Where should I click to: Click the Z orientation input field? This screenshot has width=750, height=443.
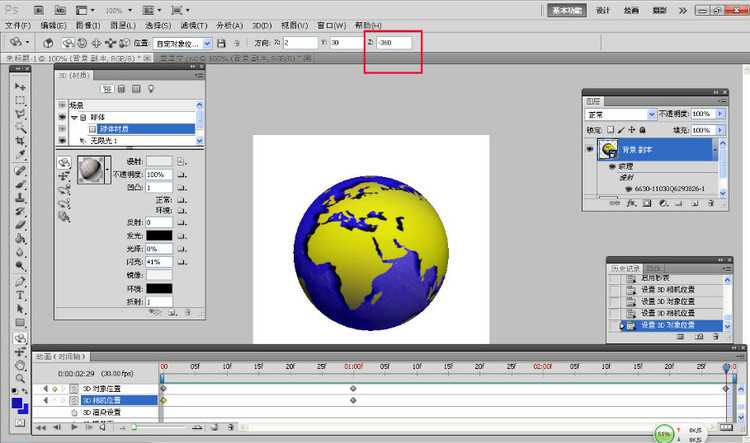pyautogui.click(x=392, y=44)
